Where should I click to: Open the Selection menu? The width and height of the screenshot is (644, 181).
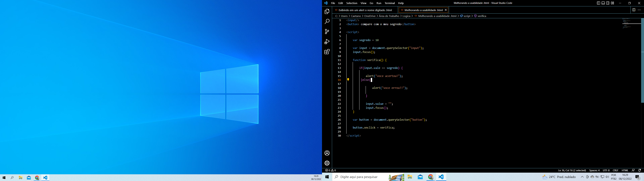pyautogui.click(x=352, y=3)
